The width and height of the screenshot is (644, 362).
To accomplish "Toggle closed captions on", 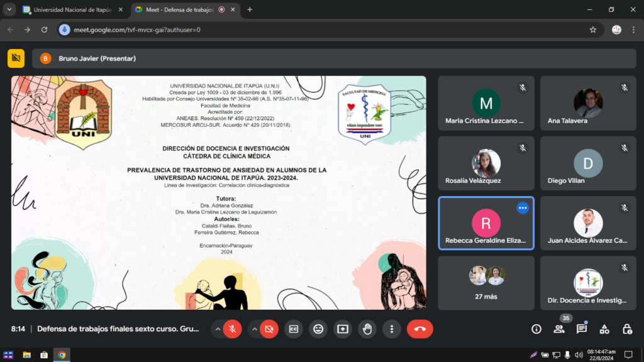I will coord(294,329).
